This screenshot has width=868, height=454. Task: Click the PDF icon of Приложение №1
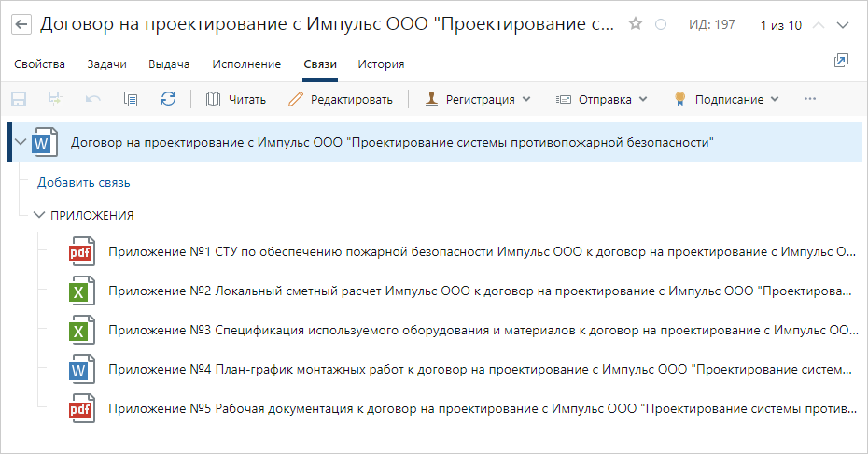[83, 252]
